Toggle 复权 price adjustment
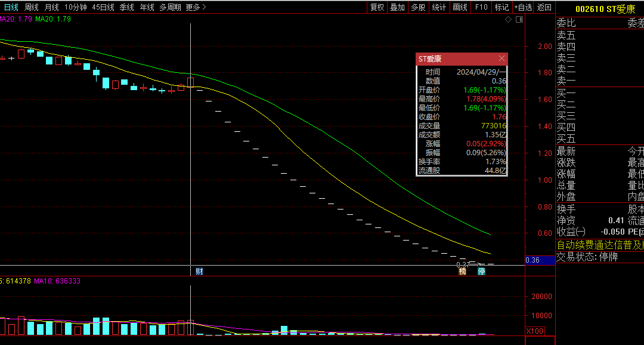644x345 pixels. pos(377,7)
